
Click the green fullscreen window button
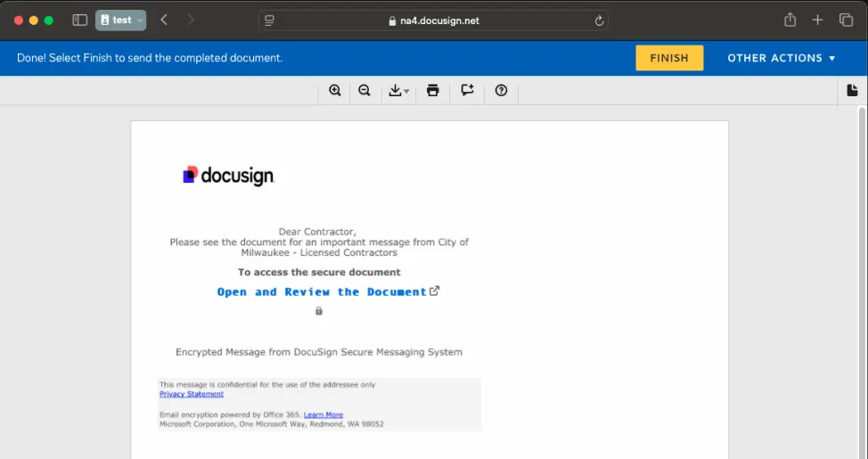[49, 20]
